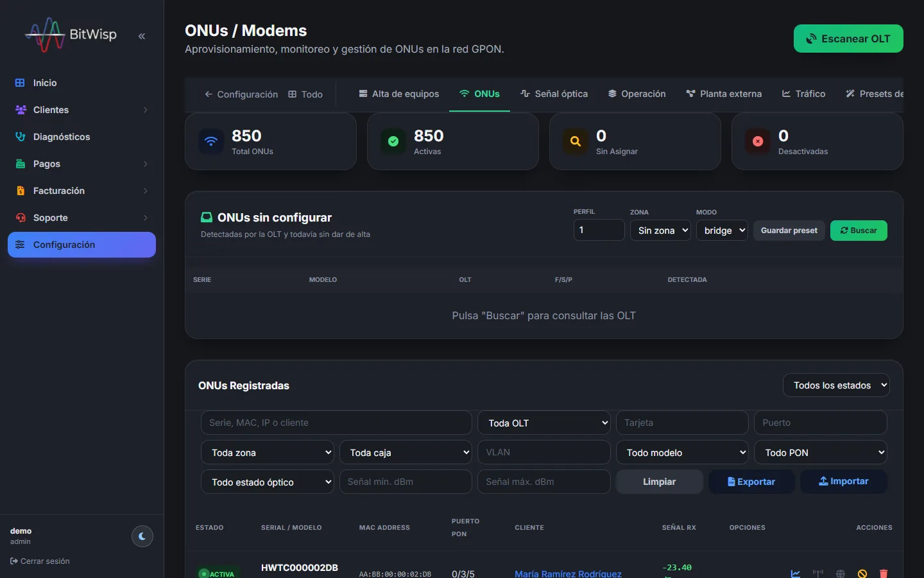Open Inicio from the sidebar
The image size is (924, 578).
pyautogui.click(x=81, y=83)
